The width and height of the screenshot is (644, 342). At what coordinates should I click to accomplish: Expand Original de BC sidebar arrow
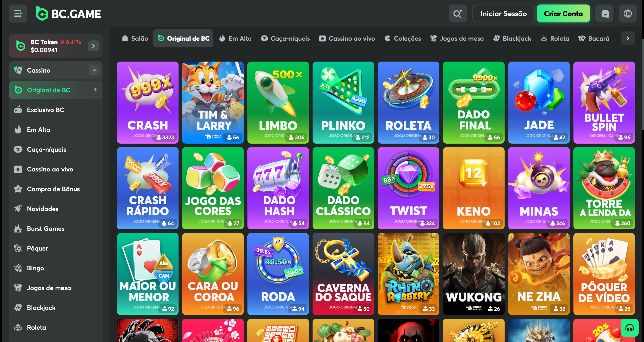(x=95, y=90)
